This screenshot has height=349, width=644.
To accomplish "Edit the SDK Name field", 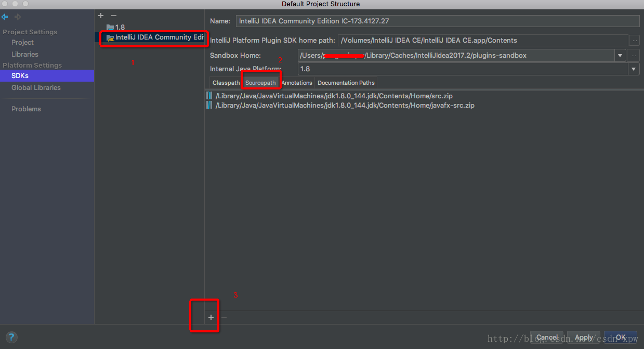I will click(x=438, y=21).
